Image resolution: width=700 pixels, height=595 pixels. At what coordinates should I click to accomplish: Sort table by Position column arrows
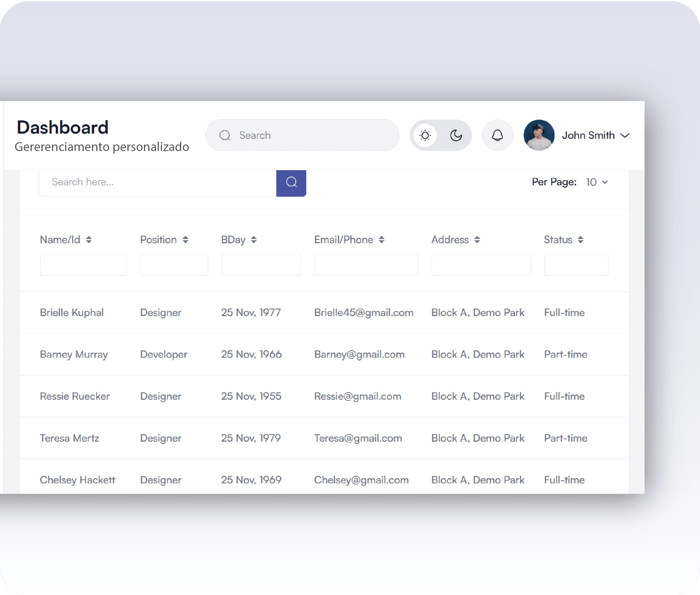point(185,240)
